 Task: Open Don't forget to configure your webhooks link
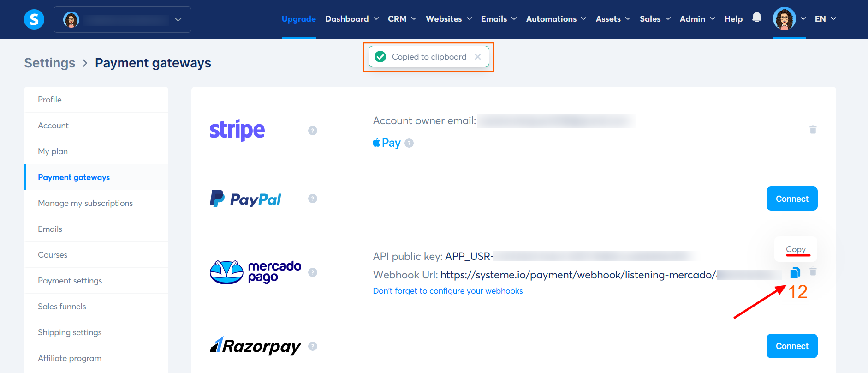[448, 291]
